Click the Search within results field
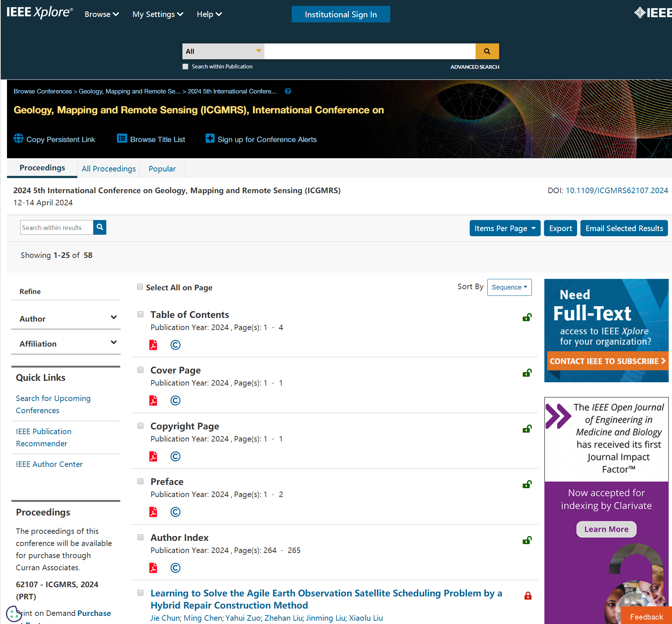 click(57, 227)
